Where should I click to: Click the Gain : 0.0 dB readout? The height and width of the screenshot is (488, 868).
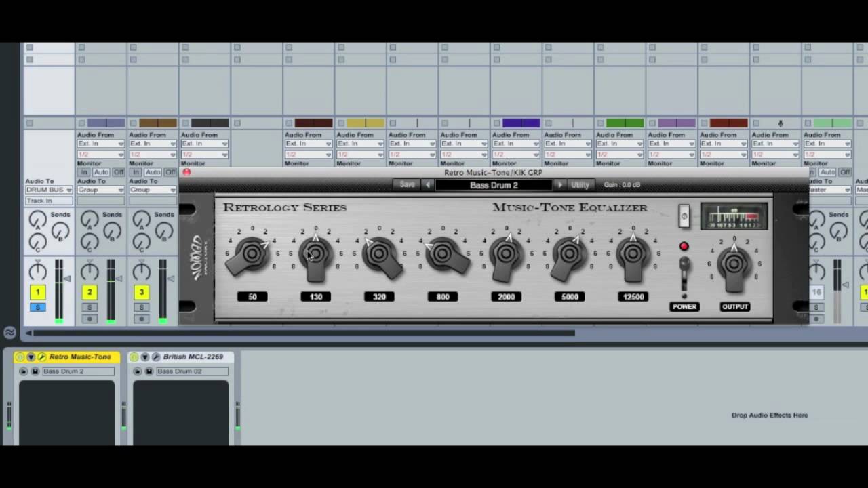point(622,184)
